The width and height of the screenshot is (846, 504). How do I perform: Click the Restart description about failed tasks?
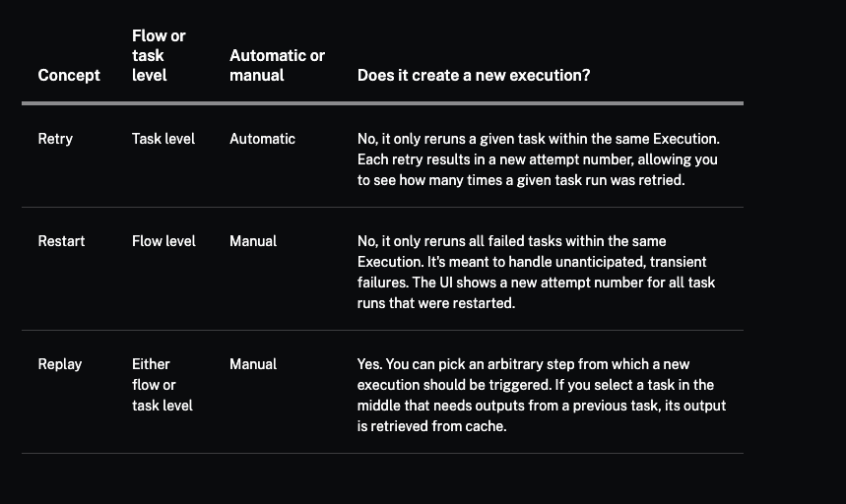click(511, 241)
